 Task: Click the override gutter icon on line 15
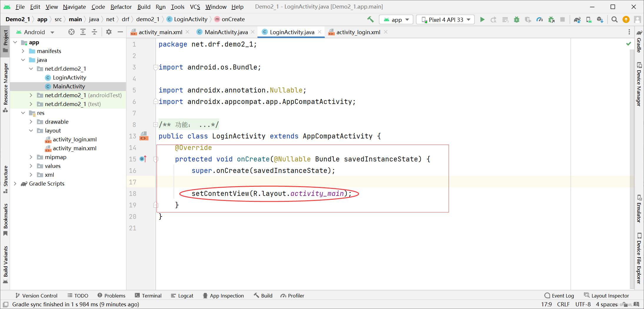(x=143, y=159)
